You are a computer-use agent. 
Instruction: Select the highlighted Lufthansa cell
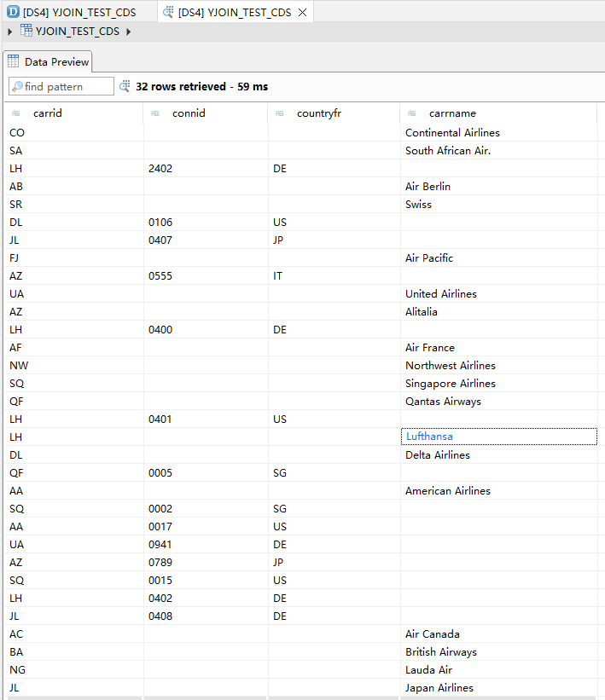click(x=497, y=437)
